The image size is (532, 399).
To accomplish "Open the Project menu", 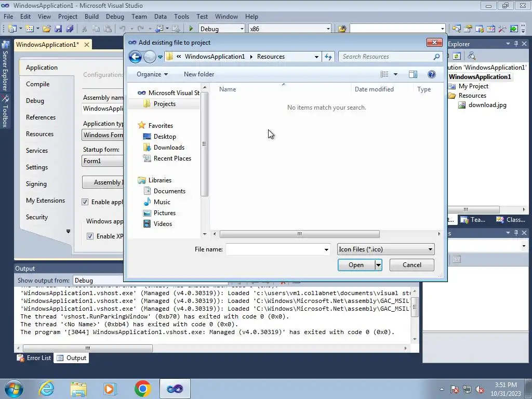I will point(68,16).
